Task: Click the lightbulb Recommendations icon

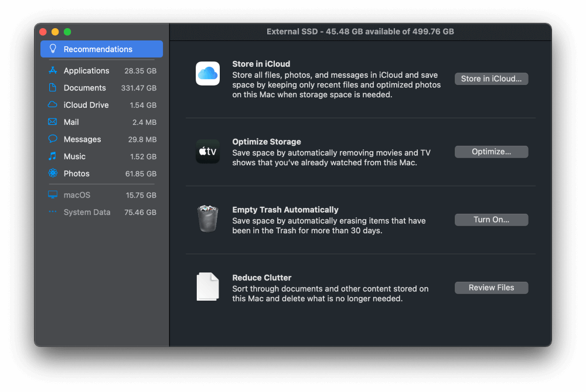Action: point(53,49)
